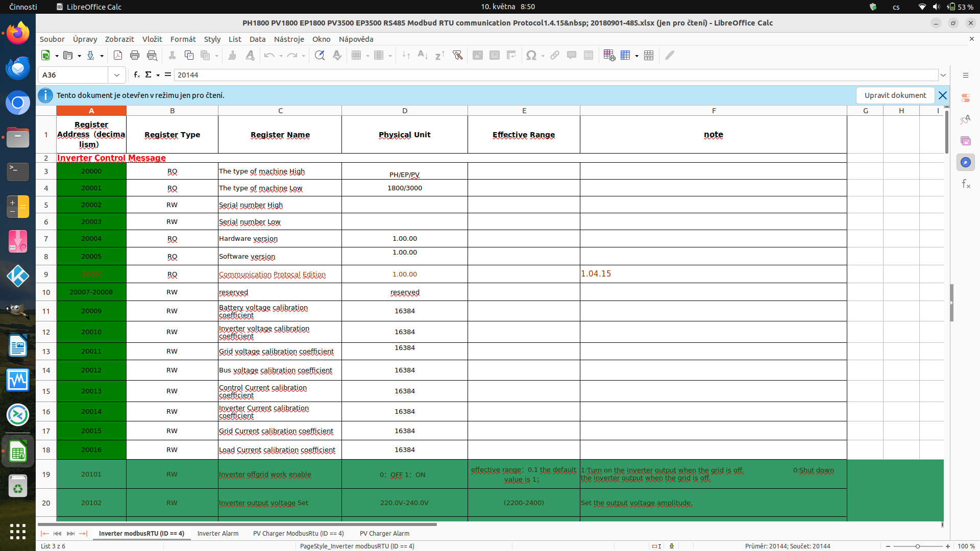This screenshot has height=551, width=980.
Task: Open the New document dropdown arrow
Action: (57, 56)
